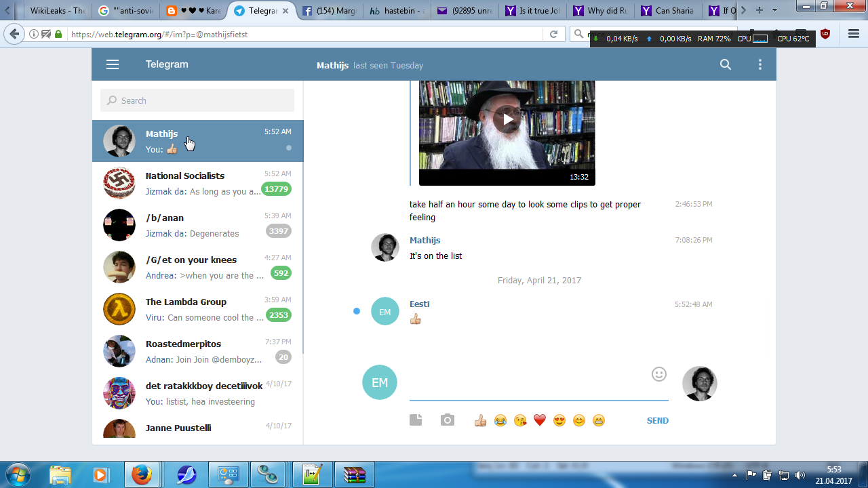The height and width of the screenshot is (488, 868).
Task: Open the Firefox hamburger menu
Action: coord(854,34)
